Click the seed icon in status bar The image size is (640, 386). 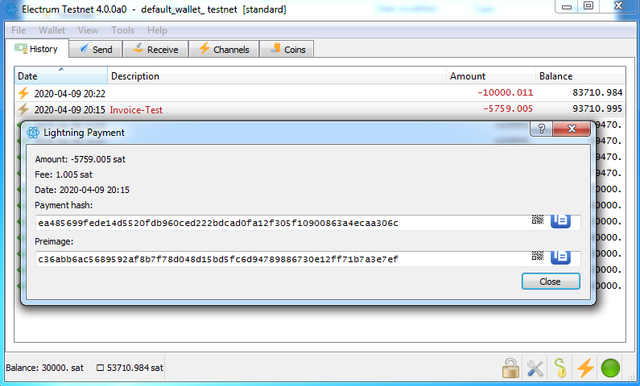click(x=560, y=368)
